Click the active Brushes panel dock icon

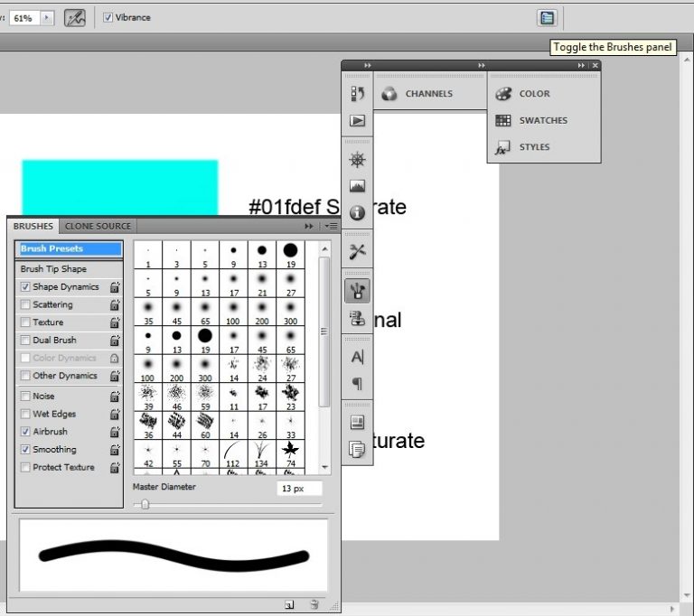coord(357,291)
